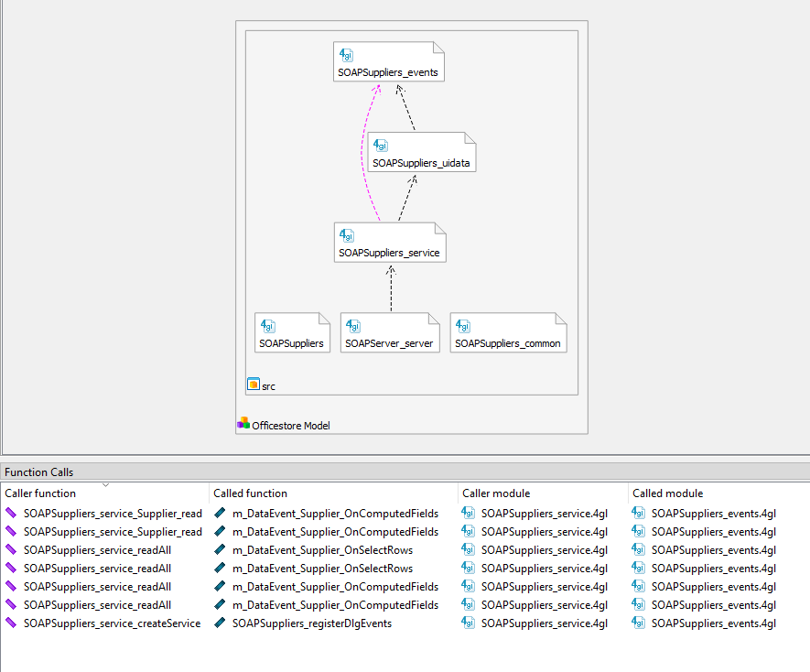Click the Caller module column header
The height and width of the screenshot is (672, 810).
coord(495,493)
